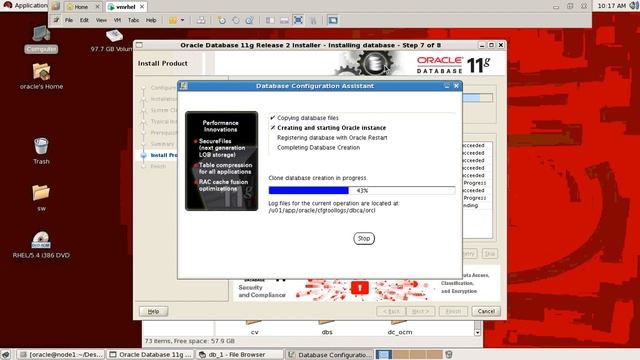The width and height of the screenshot is (640, 360).
Task: Close the Home tab
Action: click(98, 7)
